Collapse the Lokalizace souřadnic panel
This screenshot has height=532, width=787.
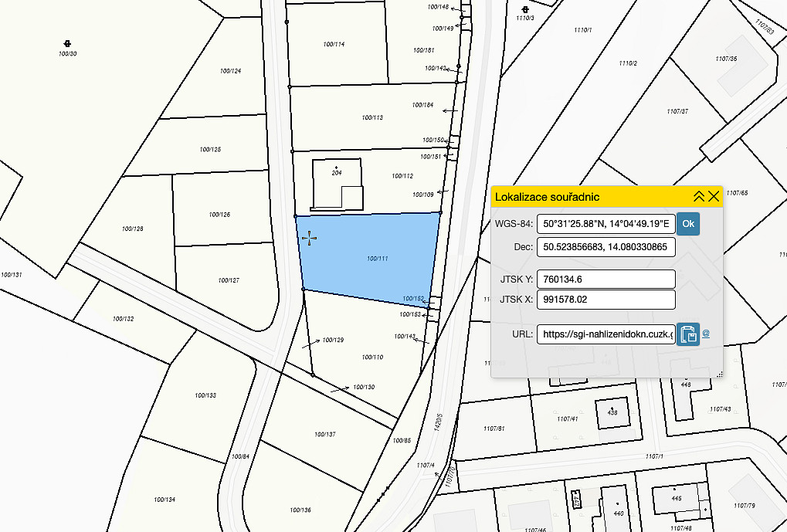tap(698, 196)
